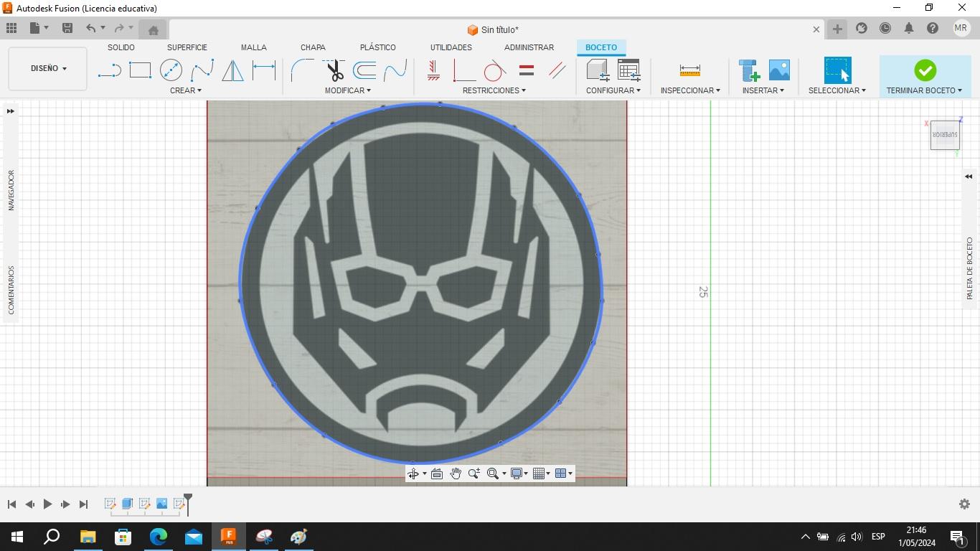Image resolution: width=980 pixels, height=551 pixels.
Task: Open the data panel grid icon
Action: [11, 28]
